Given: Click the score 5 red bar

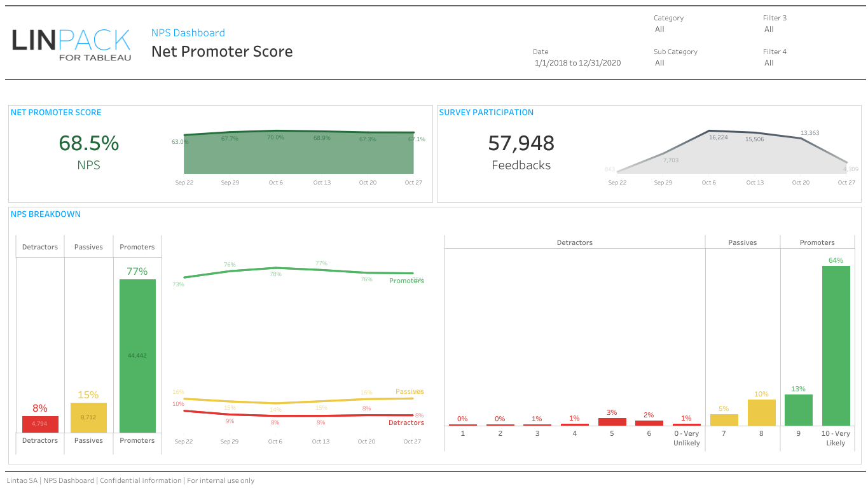Looking at the screenshot, I should (x=612, y=422).
